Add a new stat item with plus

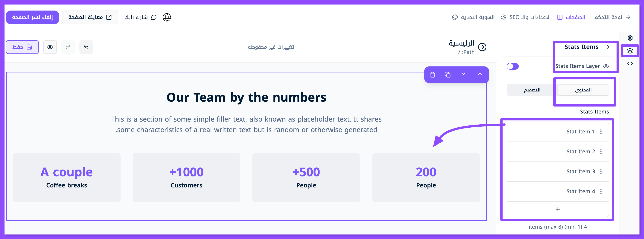pos(557,209)
